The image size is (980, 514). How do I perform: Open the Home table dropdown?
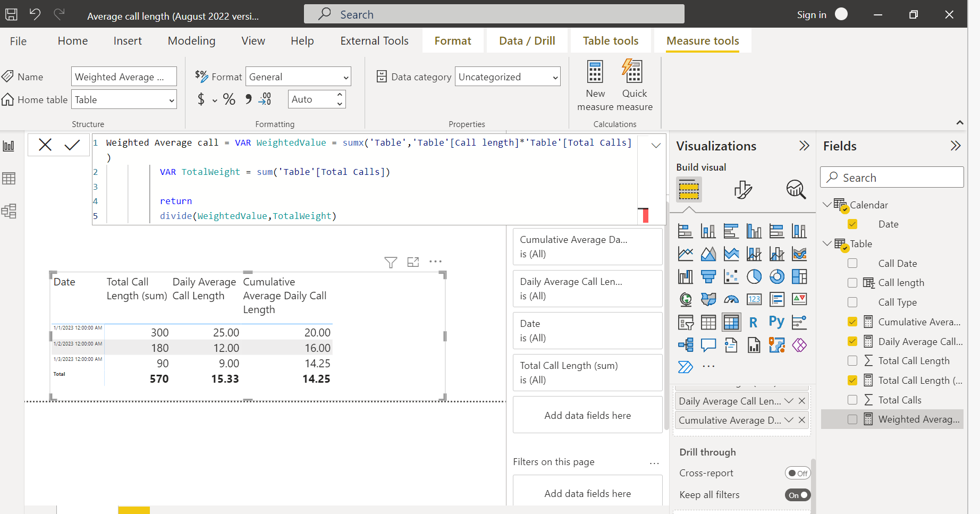point(124,99)
